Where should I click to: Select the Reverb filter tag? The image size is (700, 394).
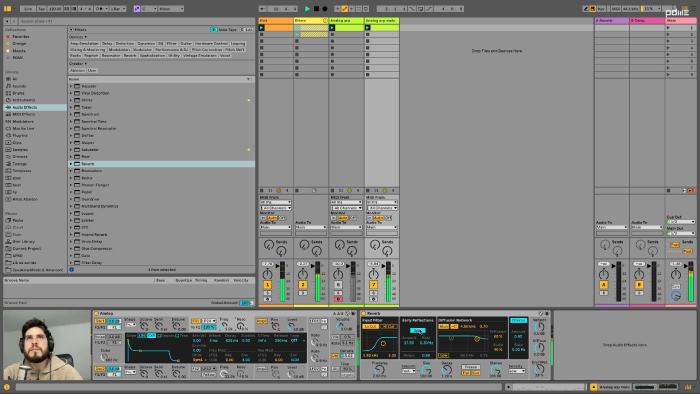[x=130, y=55]
